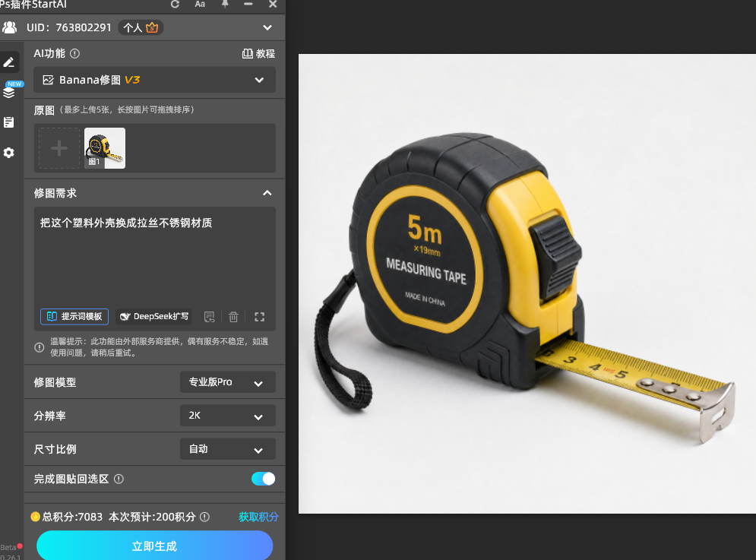Click the trash icon to clear prompt

tap(233, 317)
